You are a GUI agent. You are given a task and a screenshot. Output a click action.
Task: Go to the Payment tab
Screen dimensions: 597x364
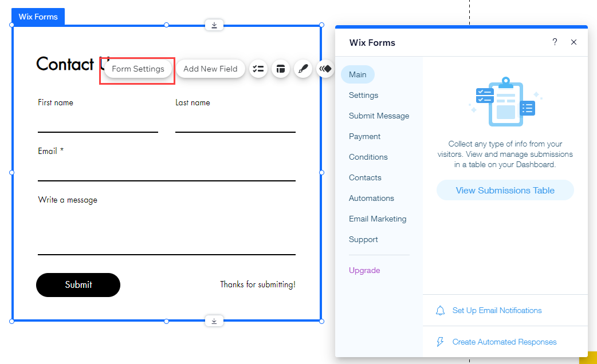365,136
